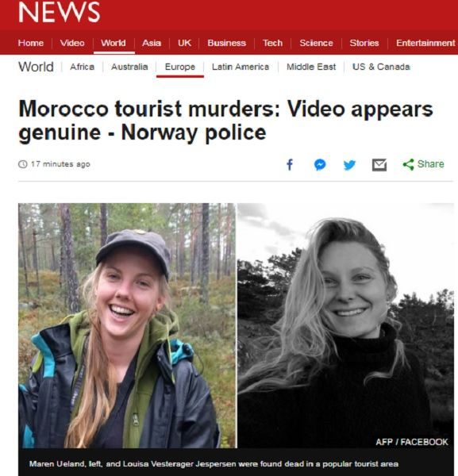Visit the Stories tab
The image size is (458, 476).
(364, 43)
